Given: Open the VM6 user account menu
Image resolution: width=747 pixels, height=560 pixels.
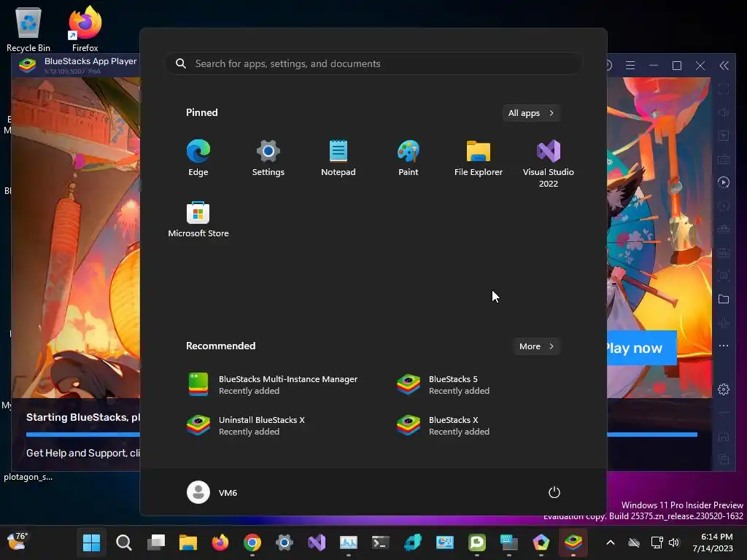Looking at the screenshot, I should tap(212, 492).
